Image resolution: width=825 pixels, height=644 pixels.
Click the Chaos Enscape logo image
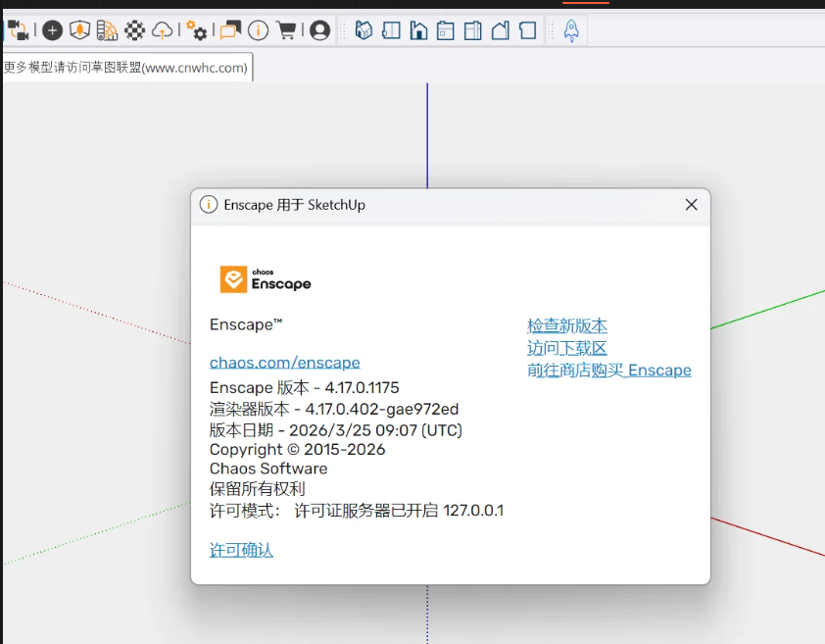click(266, 279)
